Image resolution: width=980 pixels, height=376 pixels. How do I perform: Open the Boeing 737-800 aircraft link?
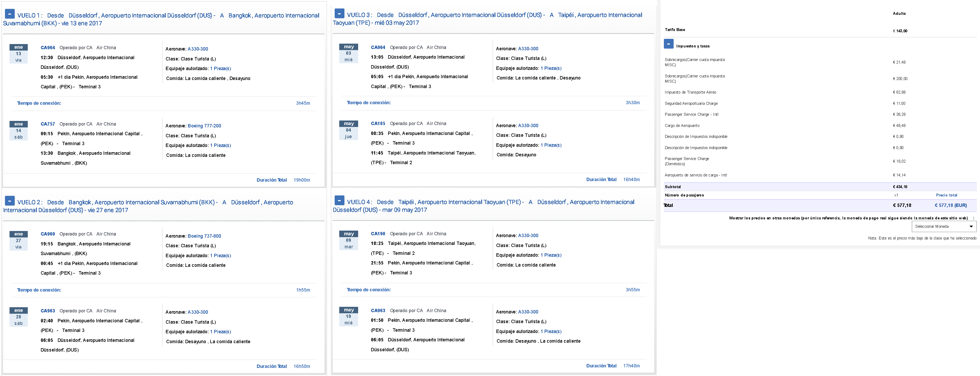coord(204,236)
